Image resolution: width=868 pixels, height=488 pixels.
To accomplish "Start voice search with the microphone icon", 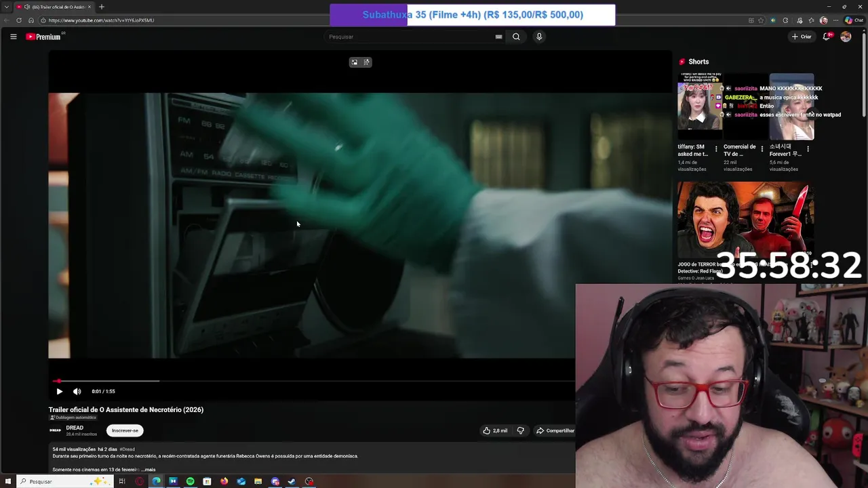I will pos(539,37).
